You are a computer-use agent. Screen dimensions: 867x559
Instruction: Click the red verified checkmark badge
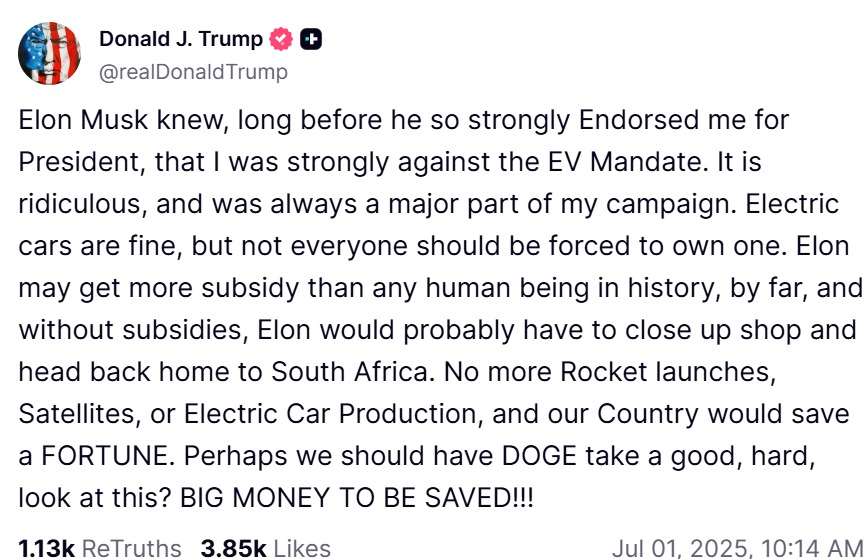tap(282, 40)
